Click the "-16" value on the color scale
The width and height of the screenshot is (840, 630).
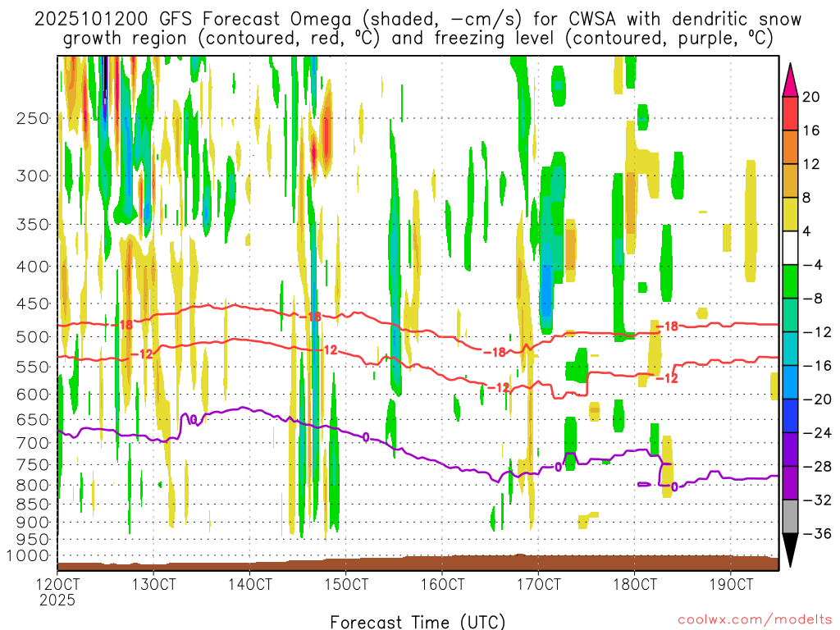[816, 365]
